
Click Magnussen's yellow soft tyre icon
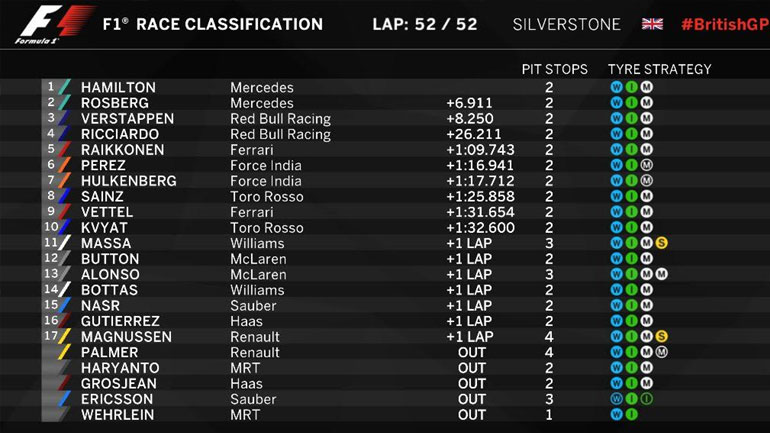pyautogui.click(x=662, y=337)
